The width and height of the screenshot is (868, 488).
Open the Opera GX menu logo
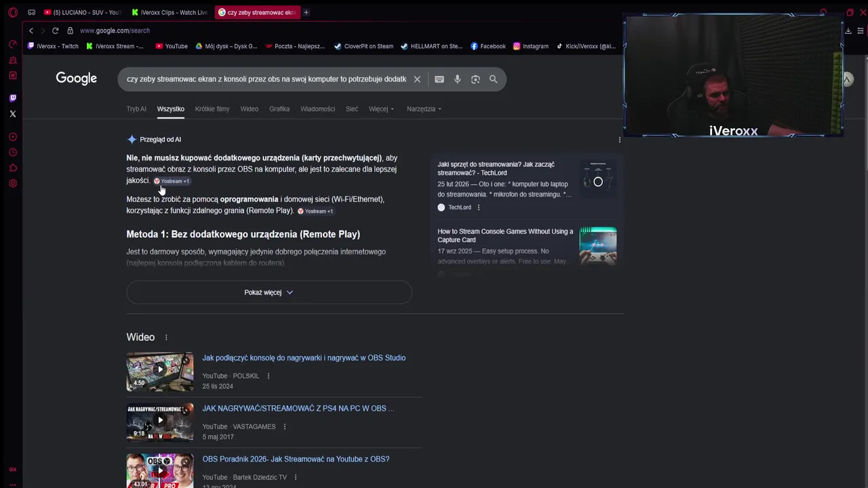(x=12, y=12)
